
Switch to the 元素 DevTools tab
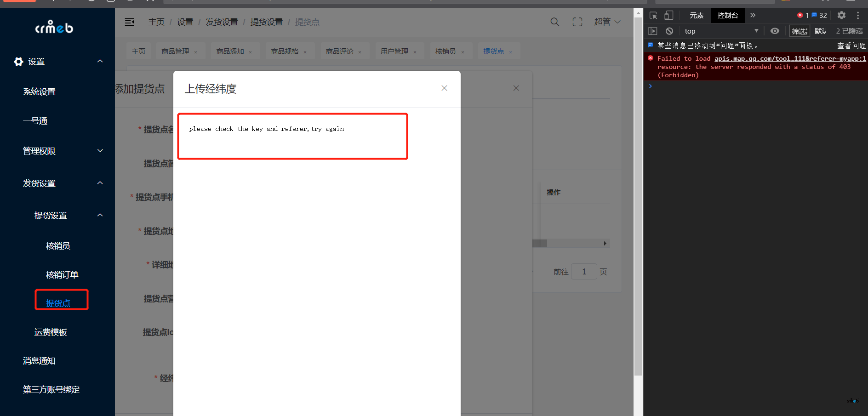tap(697, 16)
